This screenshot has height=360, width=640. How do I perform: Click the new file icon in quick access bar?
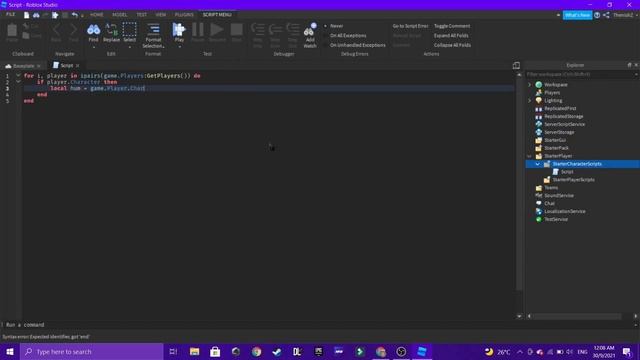(27, 15)
